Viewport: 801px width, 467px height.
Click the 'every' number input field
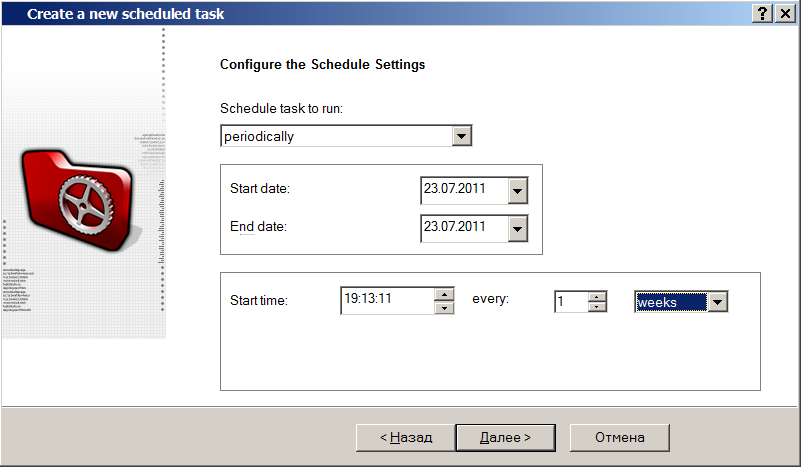570,302
